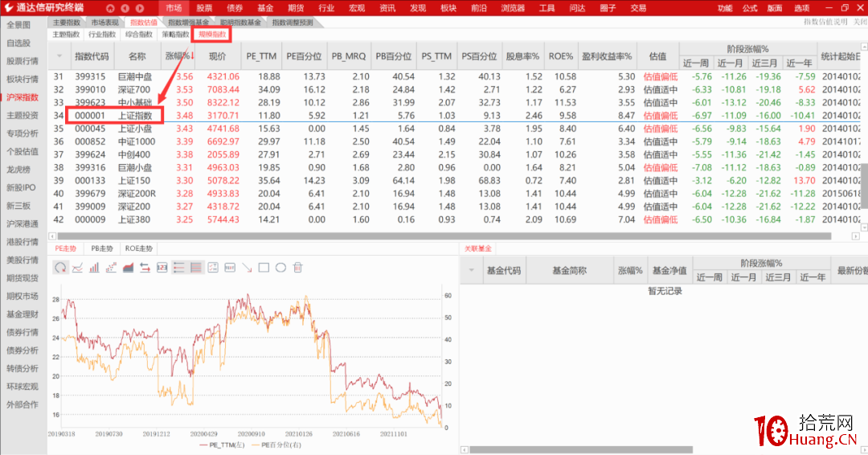Click the 关联基金 panel horizontal scrollbar thumb
Screen dimensions: 868x455
click(581, 449)
